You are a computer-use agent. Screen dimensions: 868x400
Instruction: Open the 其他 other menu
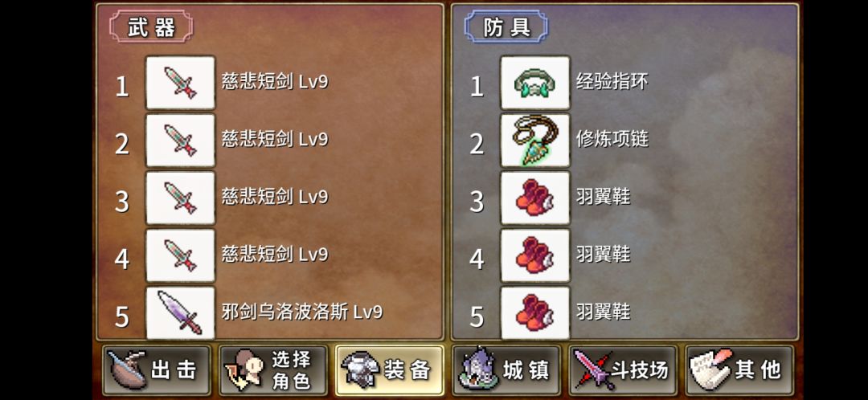(739, 370)
